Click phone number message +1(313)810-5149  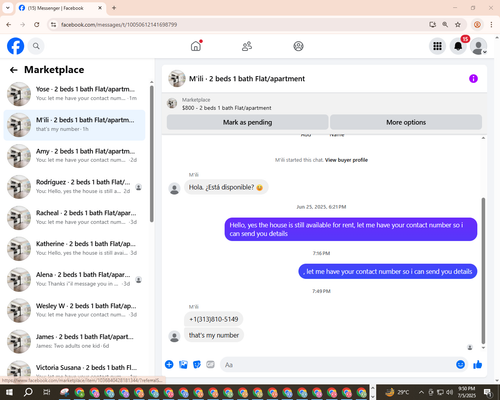click(x=214, y=319)
